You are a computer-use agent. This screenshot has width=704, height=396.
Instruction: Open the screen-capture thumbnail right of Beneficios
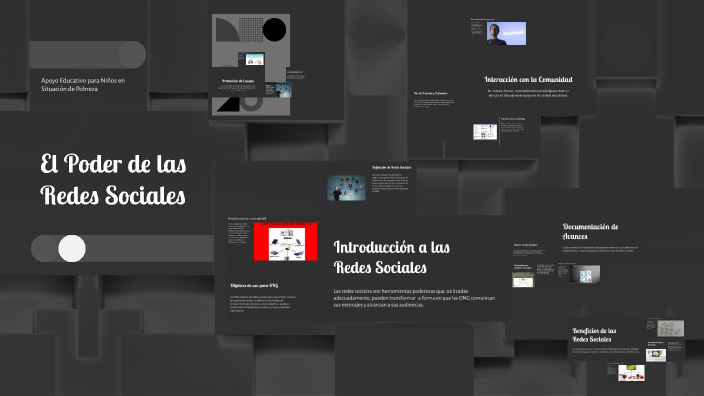click(656, 355)
